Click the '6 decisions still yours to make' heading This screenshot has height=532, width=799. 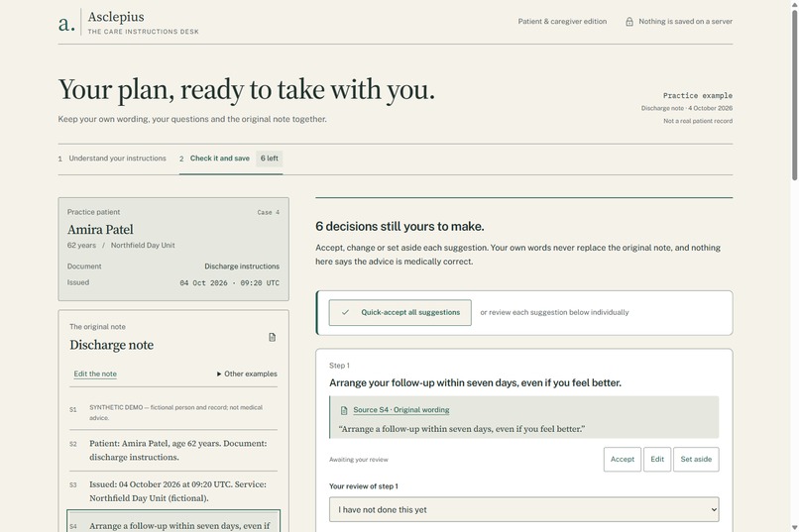coord(399,227)
